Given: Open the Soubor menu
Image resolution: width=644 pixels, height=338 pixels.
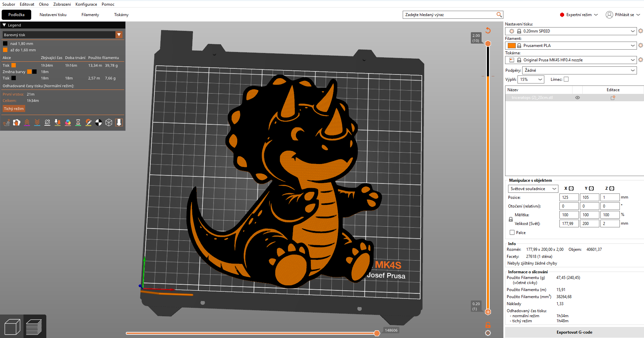Looking at the screenshot, I should click(x=9, y=4).
